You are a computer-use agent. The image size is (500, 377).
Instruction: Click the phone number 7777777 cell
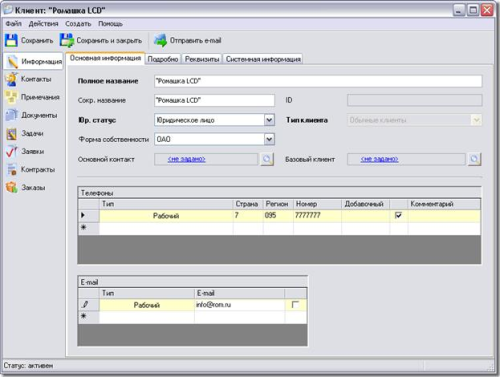tap(317, 216)
